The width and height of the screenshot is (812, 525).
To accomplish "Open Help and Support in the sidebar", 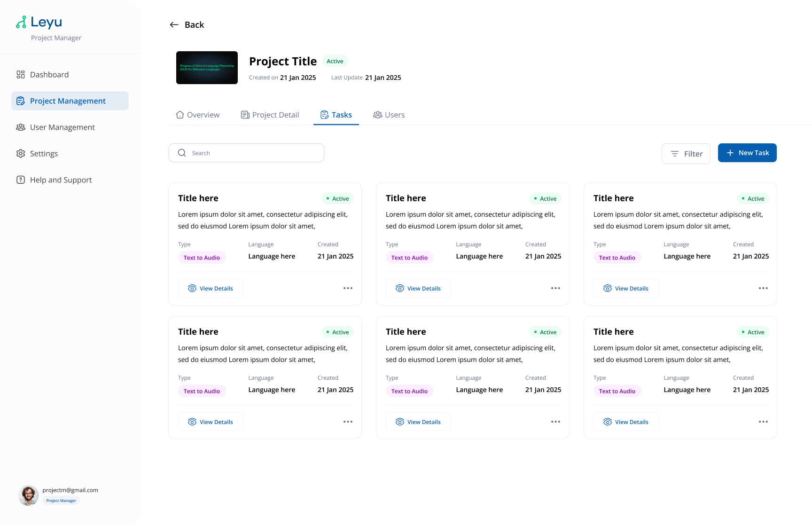I will click(x=61, y=180).
